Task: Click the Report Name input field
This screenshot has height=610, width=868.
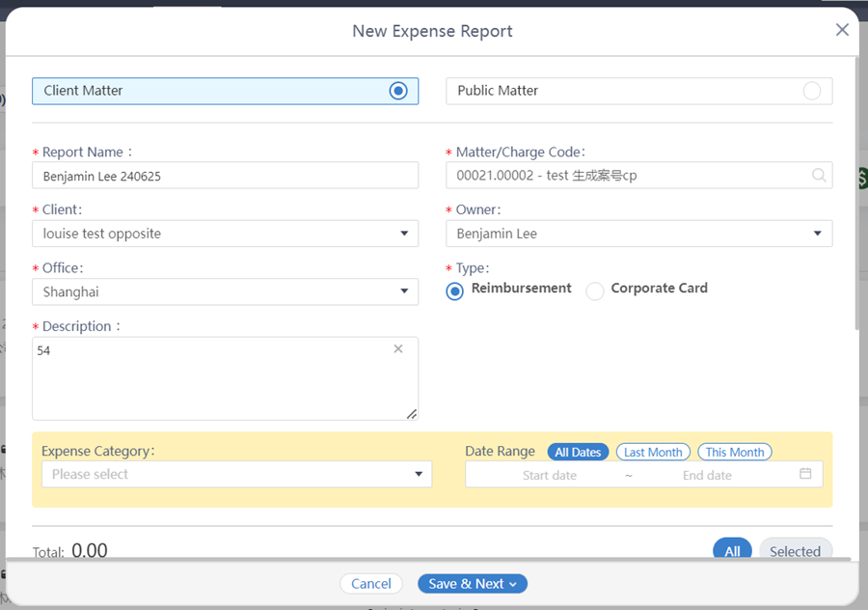Action: pos(226,176)
